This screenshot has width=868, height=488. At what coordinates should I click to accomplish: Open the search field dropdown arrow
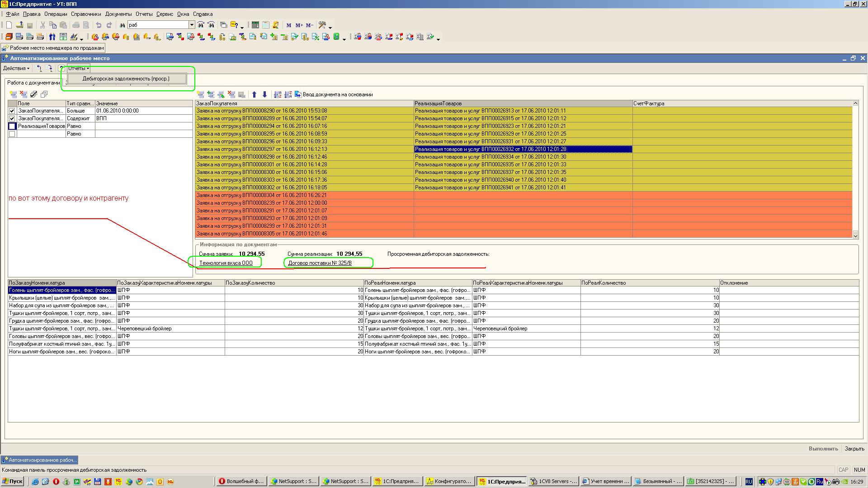point(192,25)
